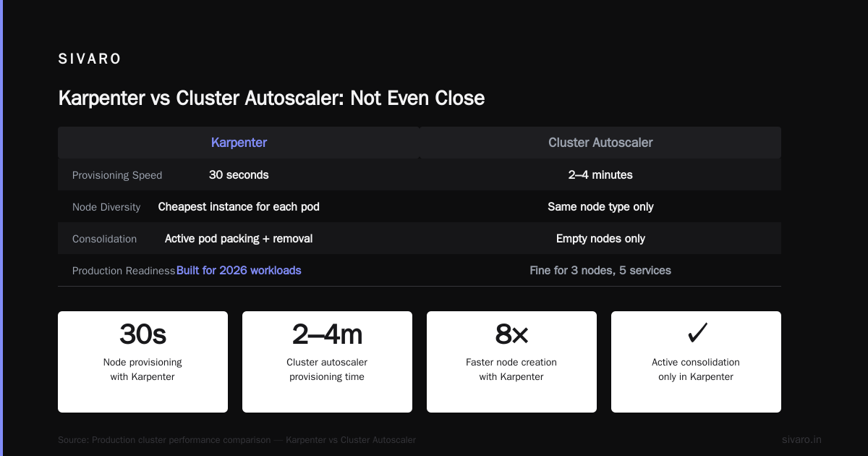Click the 'Built for 2026 workloads' text
The width and height of the screenshot is (868, 456).
[x=239, y=270]
